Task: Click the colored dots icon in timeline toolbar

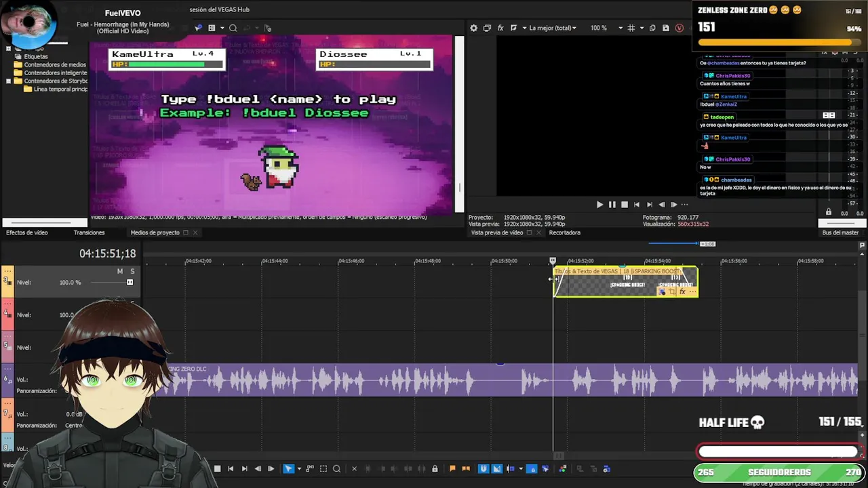Action: (562, 468)
